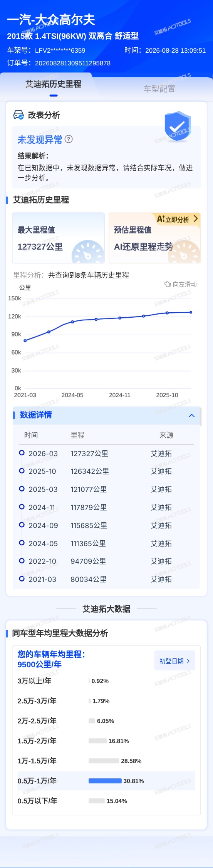Click the last data point on mileage chart
Screen dimensions: 213x868
point(191,312)
